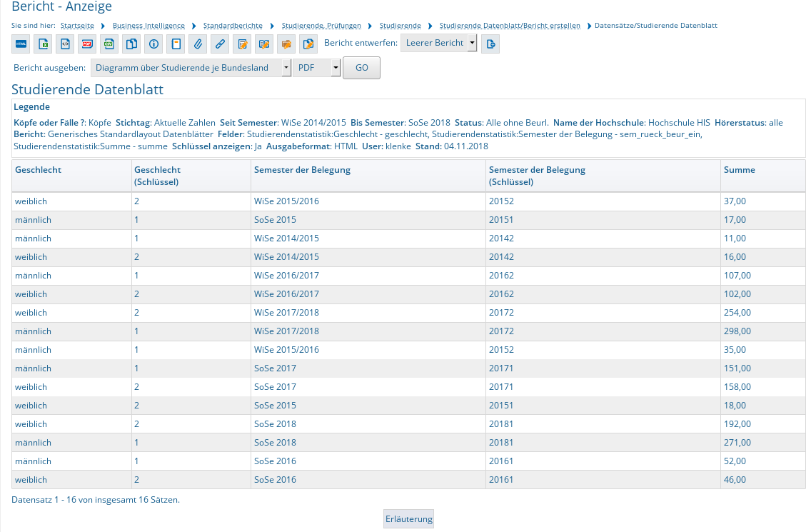The height and width of the screenshot is (532, 811).
Task: Click the sum value 52,00
Action: coord(735,461)
